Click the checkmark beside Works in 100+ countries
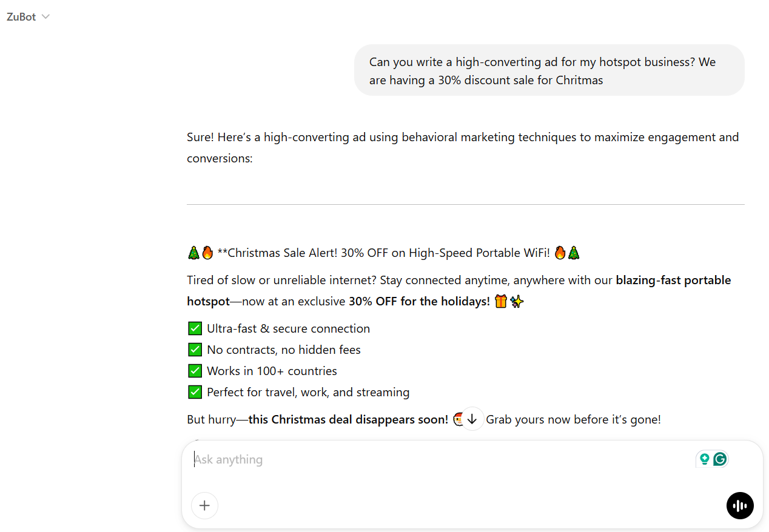This screenshot has width=769, height=532. pyautogui.click(x=195, y=371)
